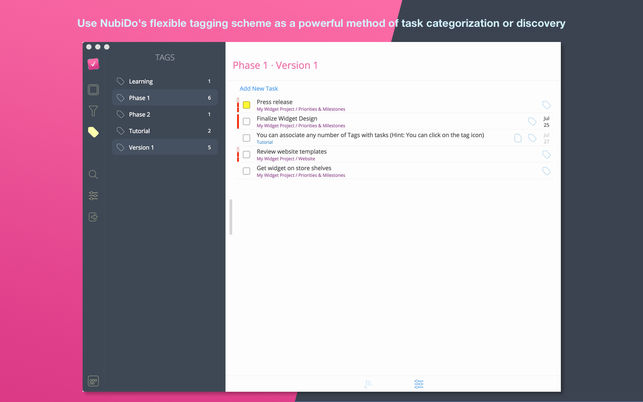Open the projects square icon in sidebar
The width and height of the screenshot is (643, 402).
click(x=93, y=89)
